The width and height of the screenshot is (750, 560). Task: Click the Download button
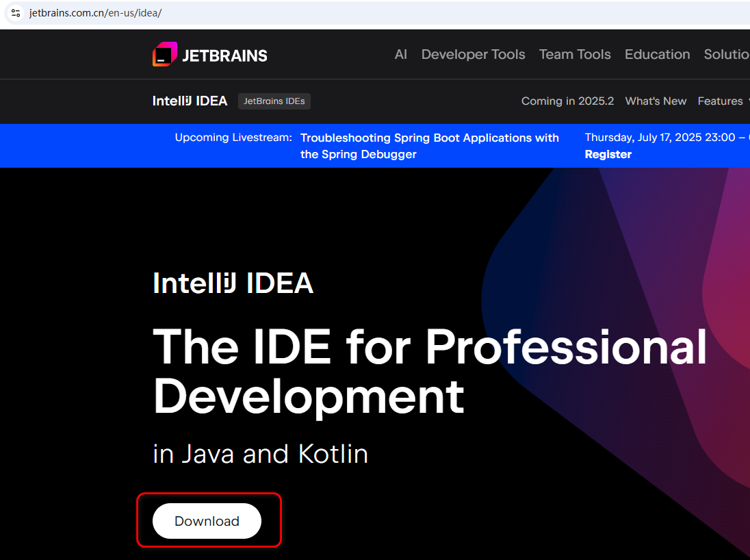(207, 521)
